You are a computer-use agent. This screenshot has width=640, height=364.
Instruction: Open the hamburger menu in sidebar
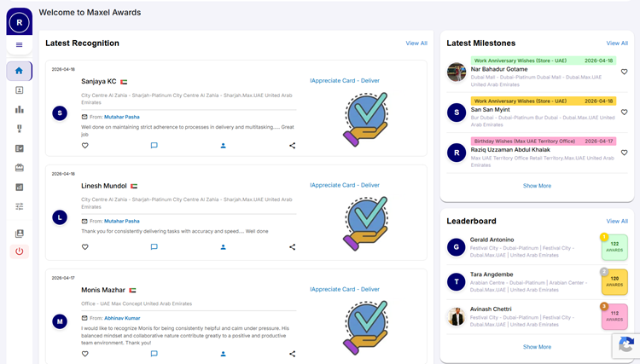pyautogui.click(x=19, y=45)
